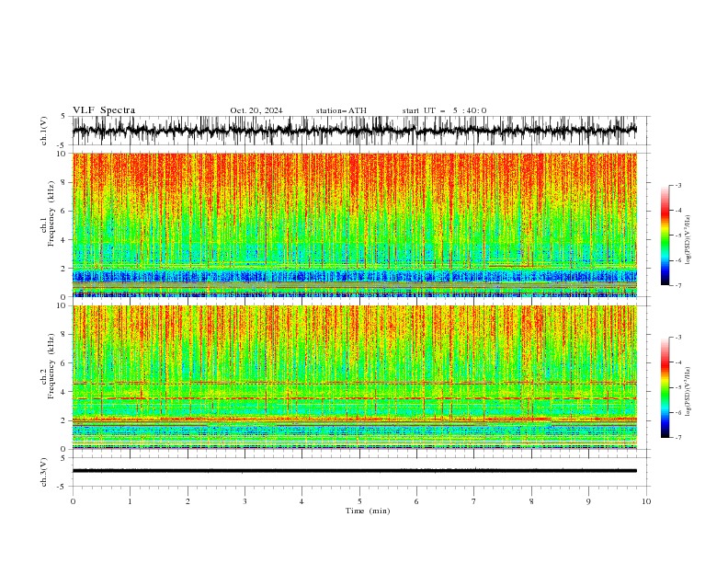Click the "5" tick on the time axis

[359, 501]
